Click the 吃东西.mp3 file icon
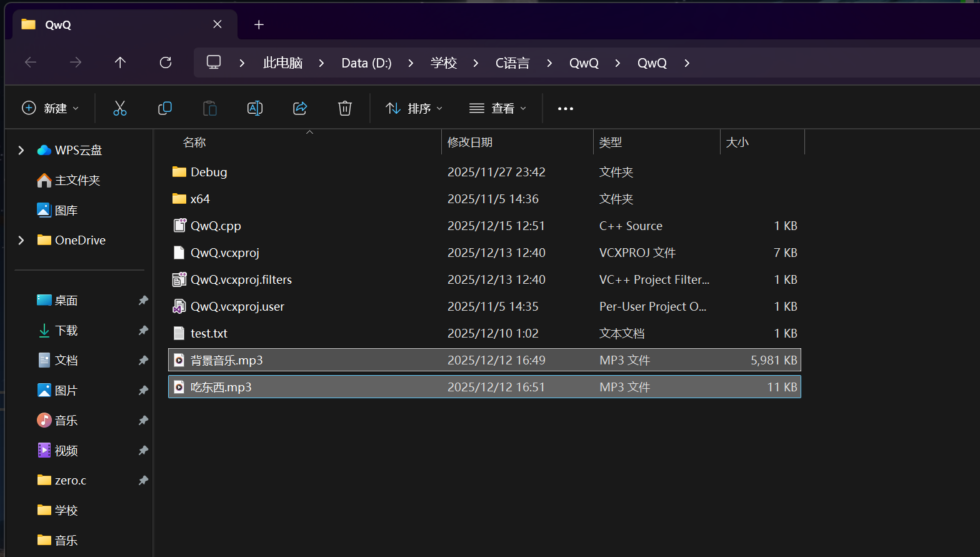 tap(179, 387)
